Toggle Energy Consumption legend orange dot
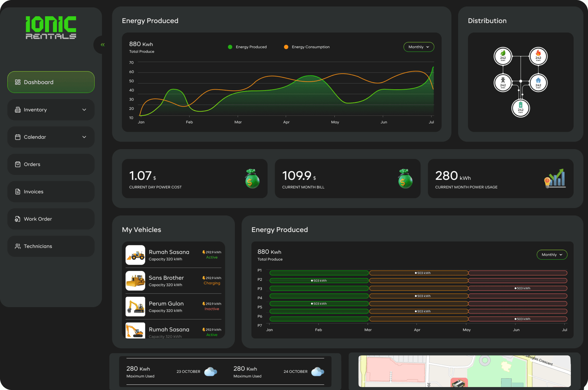The height and width of the screenshot is (390, 588). coord(286,47)
